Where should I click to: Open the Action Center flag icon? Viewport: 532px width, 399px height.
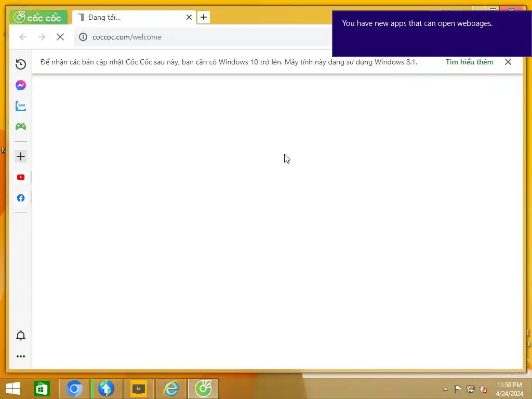click(458, 389)
